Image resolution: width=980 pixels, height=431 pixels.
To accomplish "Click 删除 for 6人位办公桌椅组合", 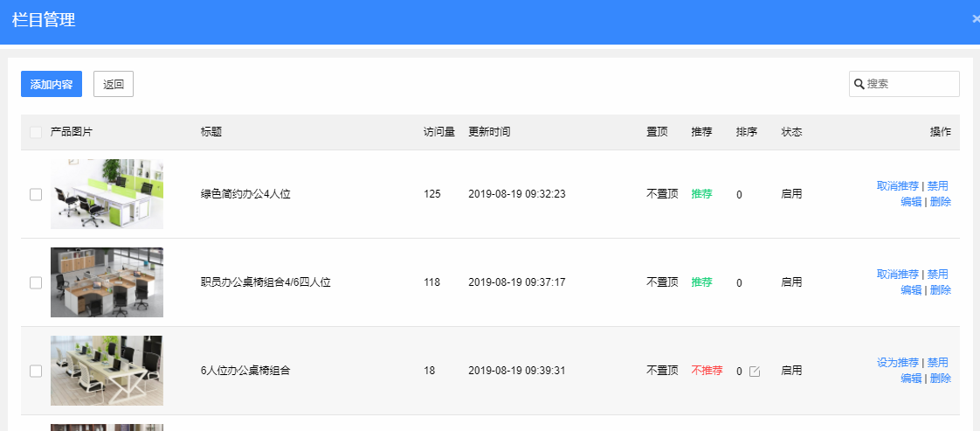I will click(x=941, y=378).
